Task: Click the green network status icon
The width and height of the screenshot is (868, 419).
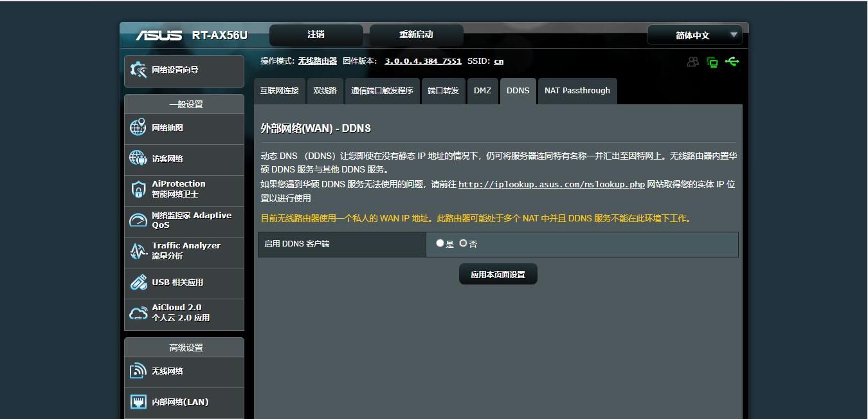Action: (712, 62)
